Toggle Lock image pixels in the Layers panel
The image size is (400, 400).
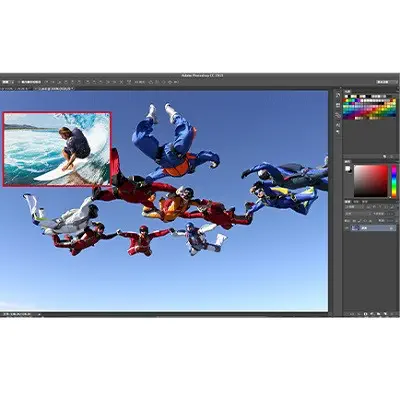point(359,221)
